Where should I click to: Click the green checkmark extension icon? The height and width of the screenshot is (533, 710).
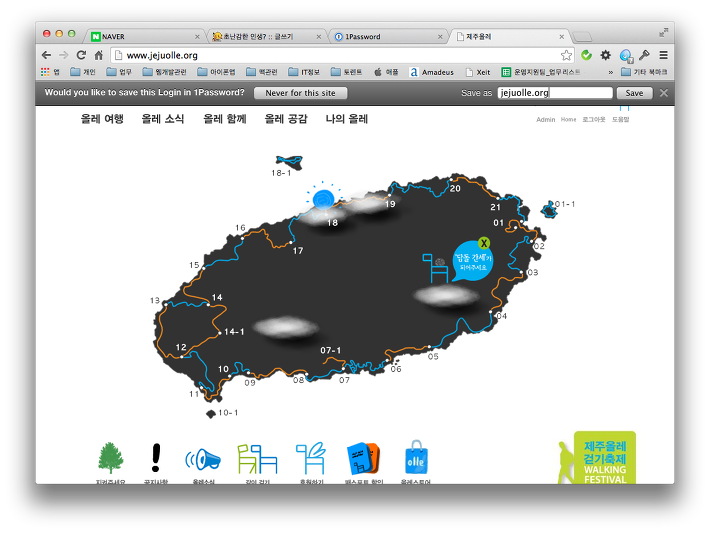586,55
